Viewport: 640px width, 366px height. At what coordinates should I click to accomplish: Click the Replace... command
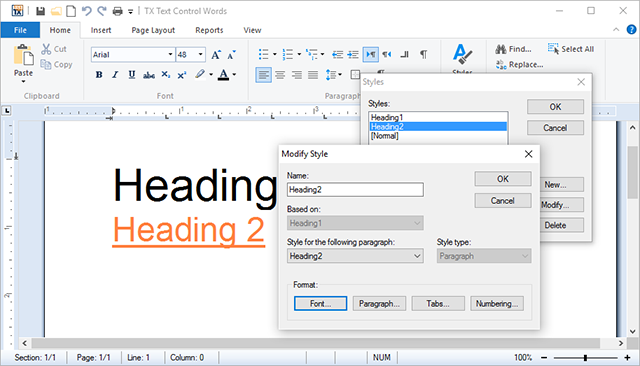tap(519, 65)
